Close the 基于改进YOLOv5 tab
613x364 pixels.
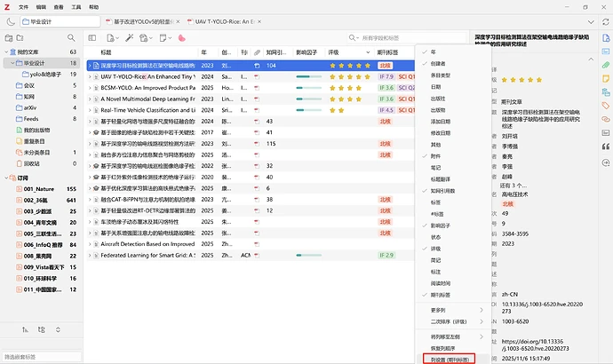(178, 22)
